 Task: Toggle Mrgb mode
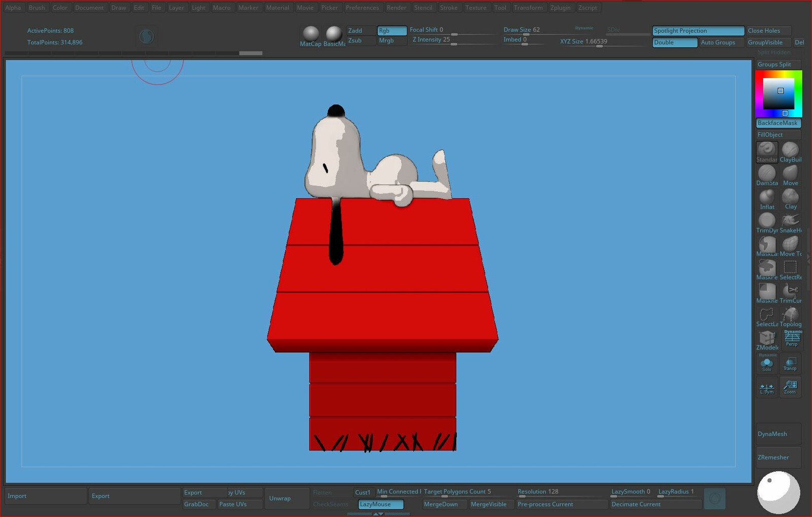click(x=392, y=41)
